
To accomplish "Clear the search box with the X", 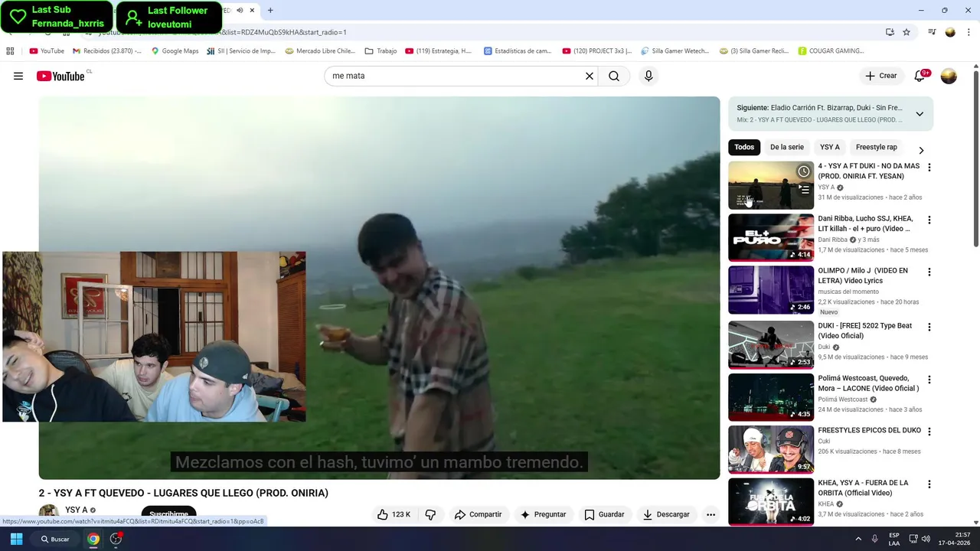I will 590,76.
